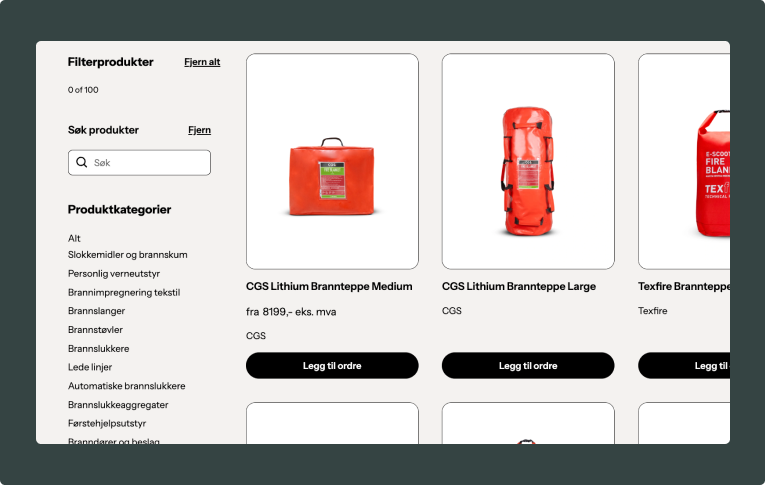This screenshot has width=765, height=485.
Task: Open the Texfire Brannteppe product title
Action: pos(684,286)
